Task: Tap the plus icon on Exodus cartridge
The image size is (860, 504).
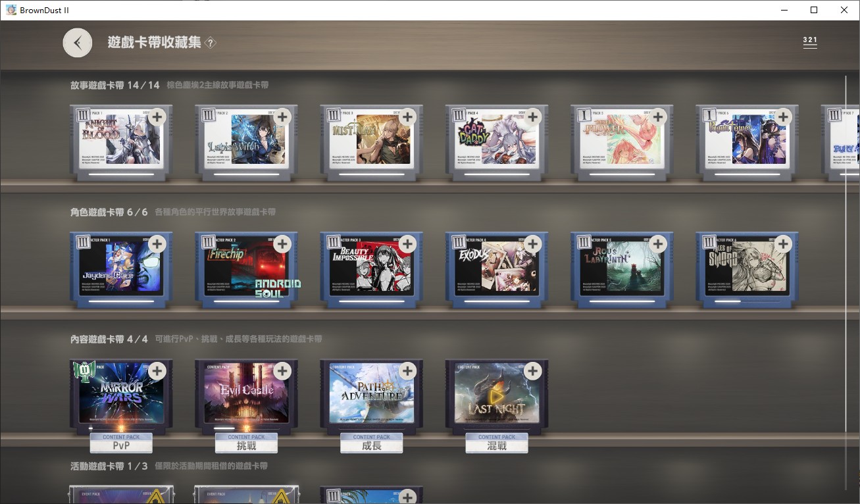Action: (x=532, y=244)
